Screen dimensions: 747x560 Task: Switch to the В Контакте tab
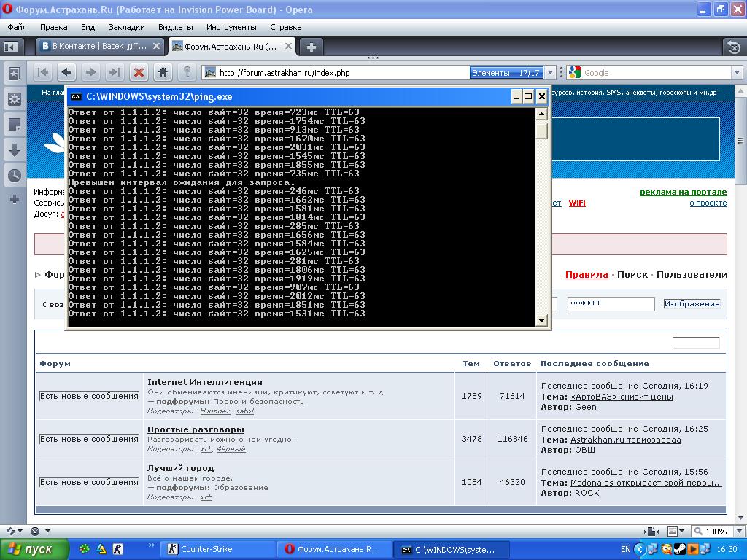[100, 47]
